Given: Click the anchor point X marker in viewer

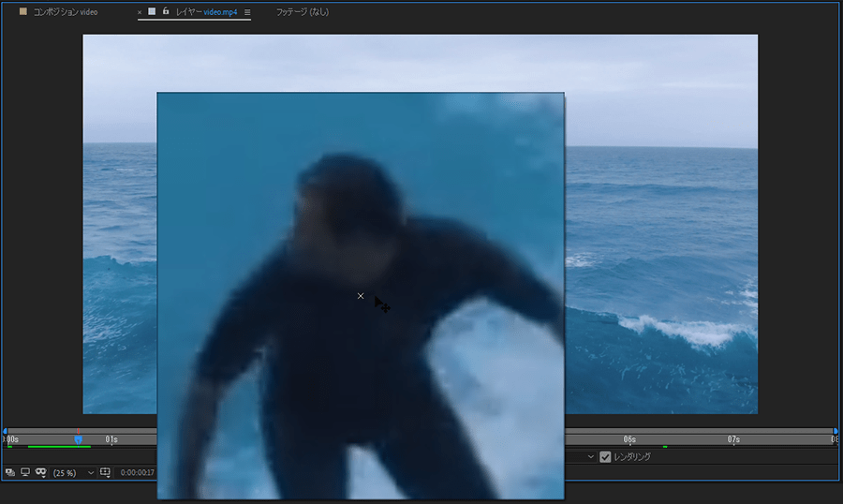Looking at the screenshot, I should point(361,296).
